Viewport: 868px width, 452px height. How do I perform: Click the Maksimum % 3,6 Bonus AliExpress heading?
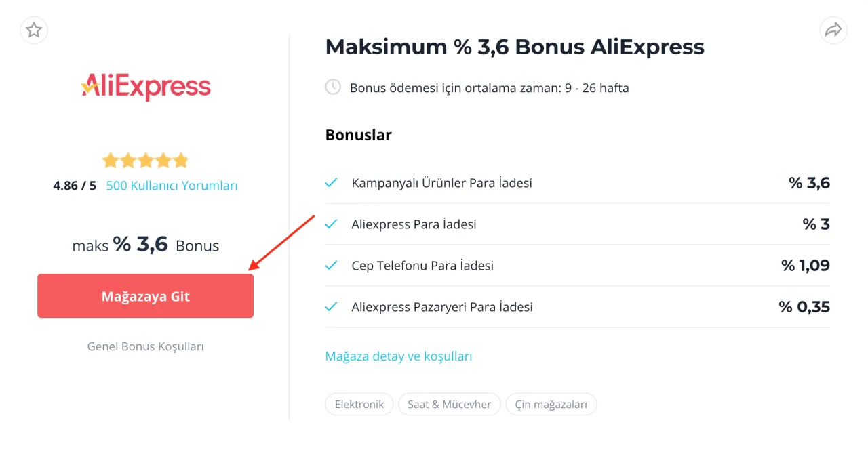[515, 47]
